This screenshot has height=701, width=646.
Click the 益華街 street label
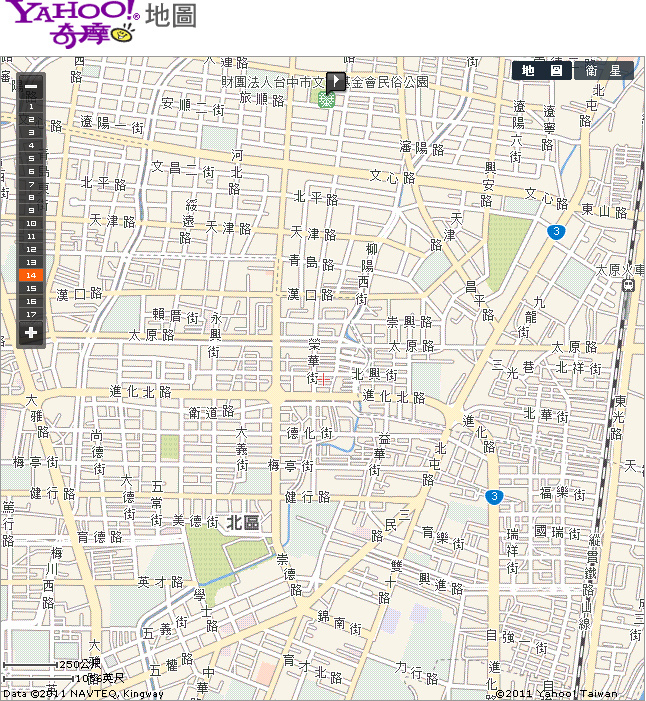[x=378, y=454]
